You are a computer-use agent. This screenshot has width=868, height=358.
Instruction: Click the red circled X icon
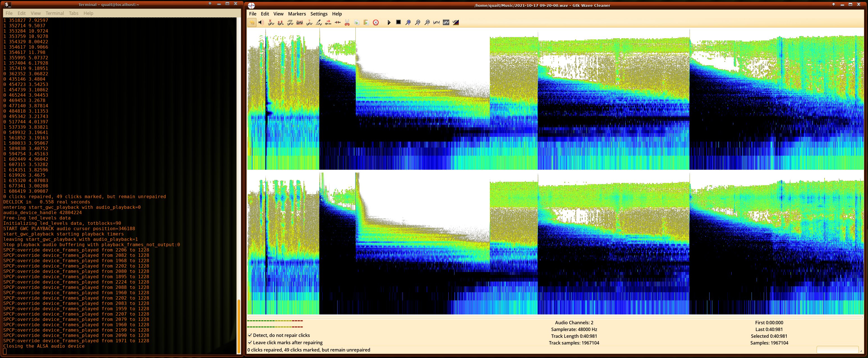pos(376,22)
